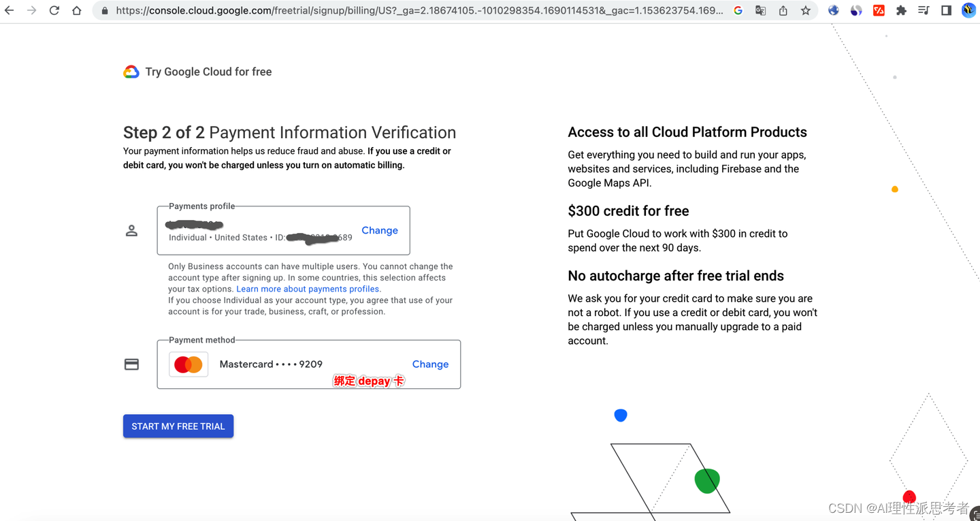Open the Extensions puzzle menu

tap(901, 11)
